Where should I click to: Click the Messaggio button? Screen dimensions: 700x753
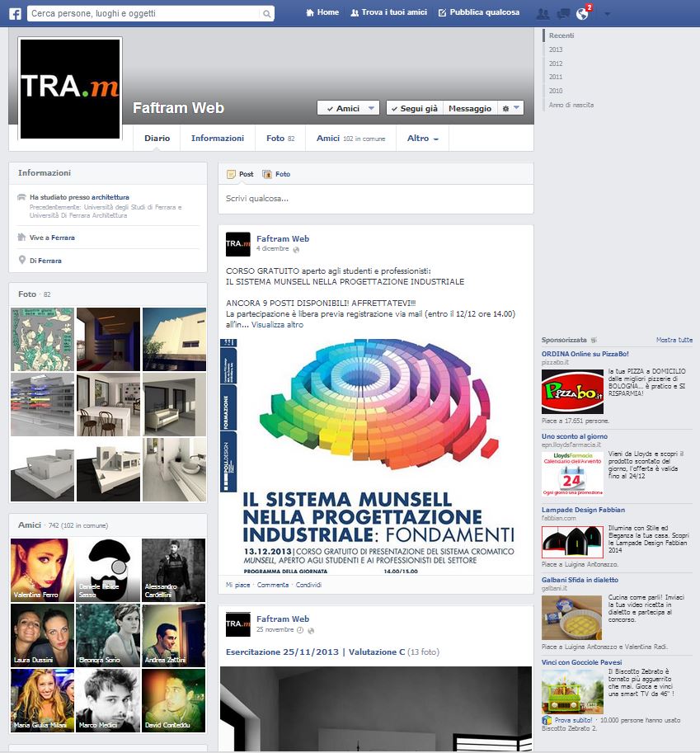pos(470,108)
